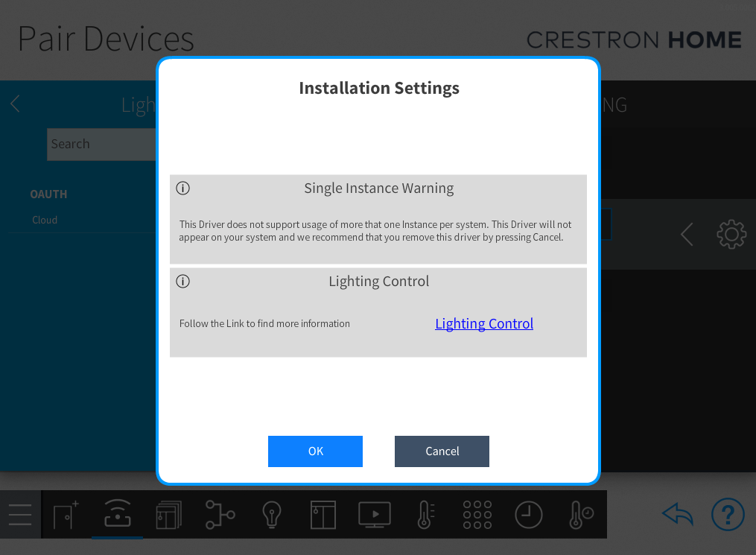Click the OAUTH section heading
This screenshot has width=756, height=555.
(48, 194)
